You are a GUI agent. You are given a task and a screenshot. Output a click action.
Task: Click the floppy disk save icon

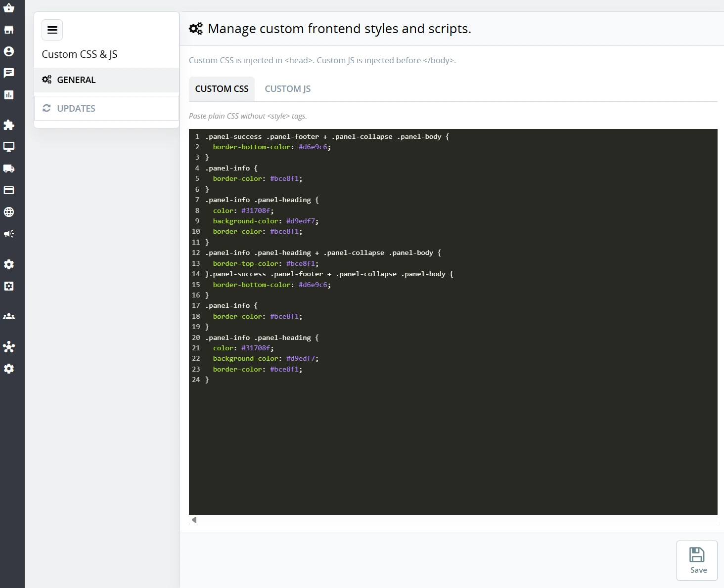point(697,554)
